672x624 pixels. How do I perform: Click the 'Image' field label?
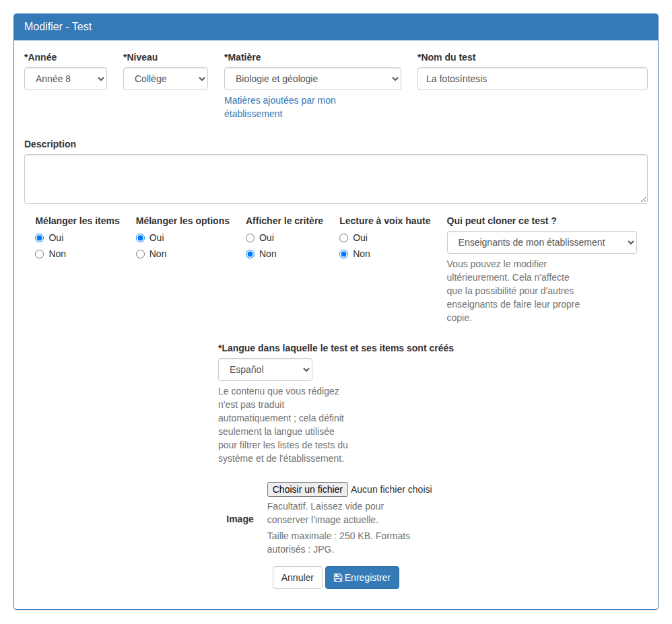point(240,520)
